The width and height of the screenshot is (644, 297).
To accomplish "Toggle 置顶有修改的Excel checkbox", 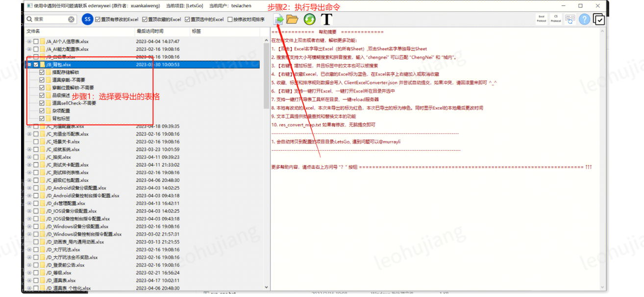I will [98, 20].
